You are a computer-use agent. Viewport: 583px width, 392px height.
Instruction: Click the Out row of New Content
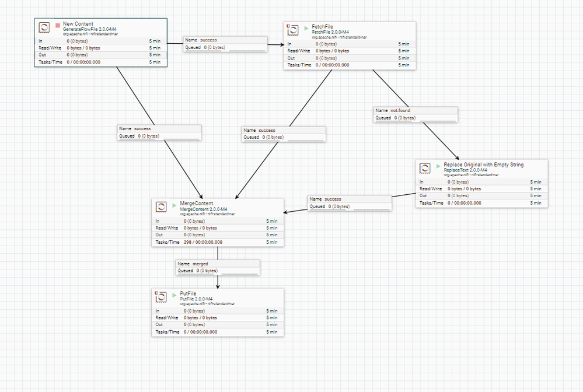101,55
